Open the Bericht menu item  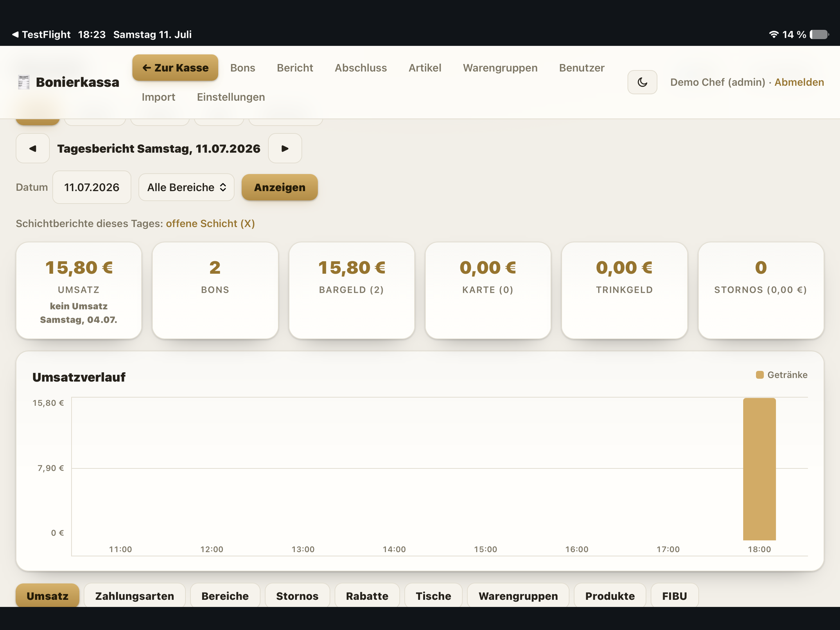(x=295, y=68)
